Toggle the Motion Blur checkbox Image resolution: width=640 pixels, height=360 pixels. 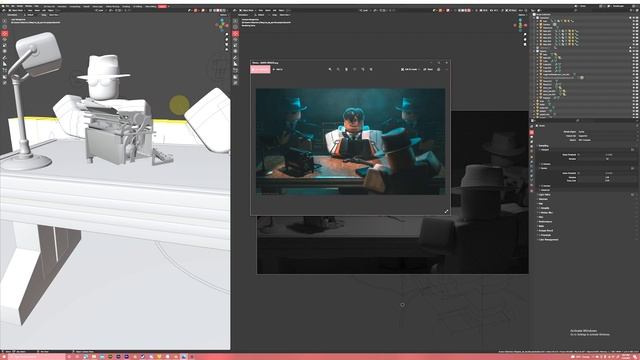(540, 213)
